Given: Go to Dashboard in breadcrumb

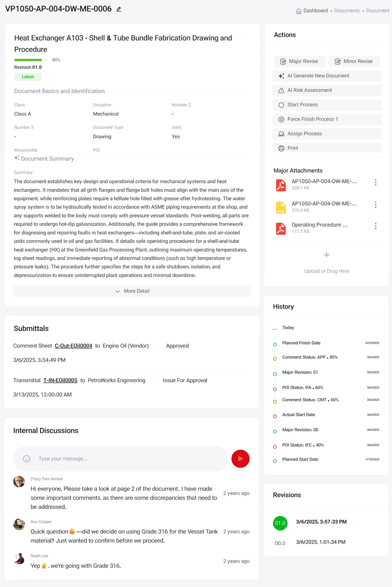Looking at the screenshot, I should pos(315,11).
